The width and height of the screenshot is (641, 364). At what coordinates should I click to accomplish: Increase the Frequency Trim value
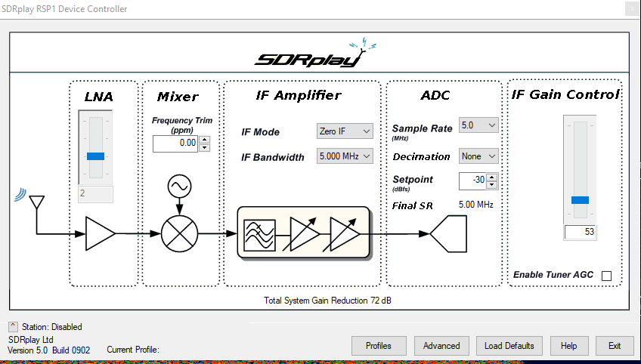point(204,140)
